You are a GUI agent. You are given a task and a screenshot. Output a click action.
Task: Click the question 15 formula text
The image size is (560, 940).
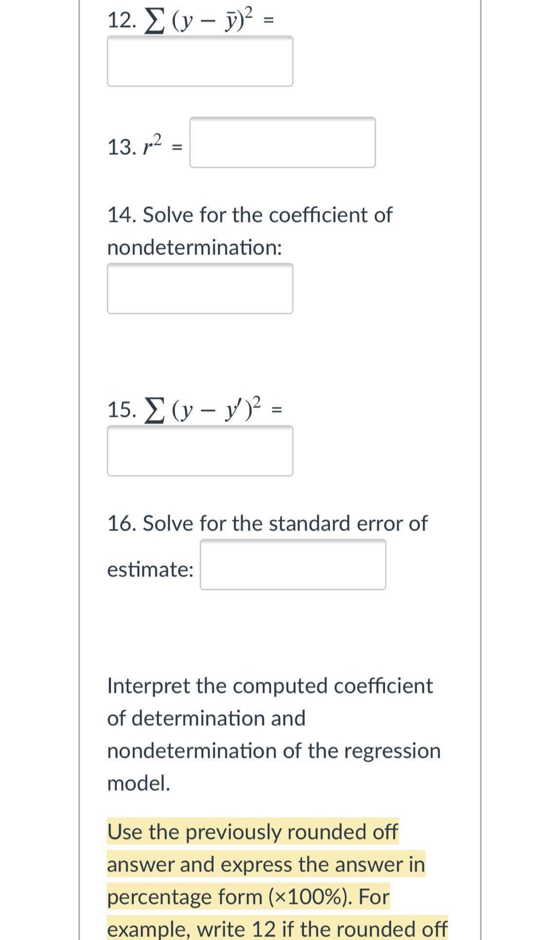[194, 410]
